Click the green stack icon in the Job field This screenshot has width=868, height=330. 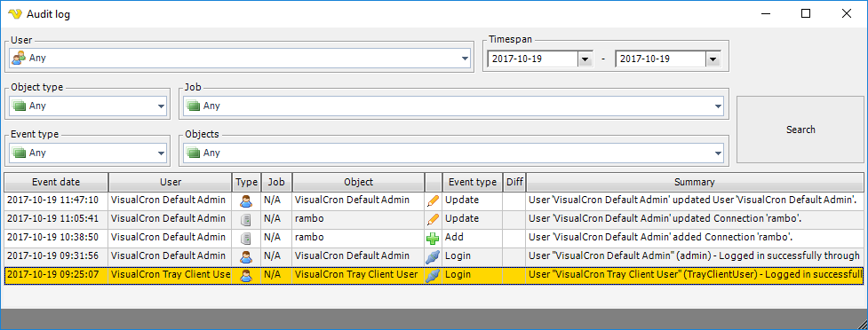click(x=193, y=106)
